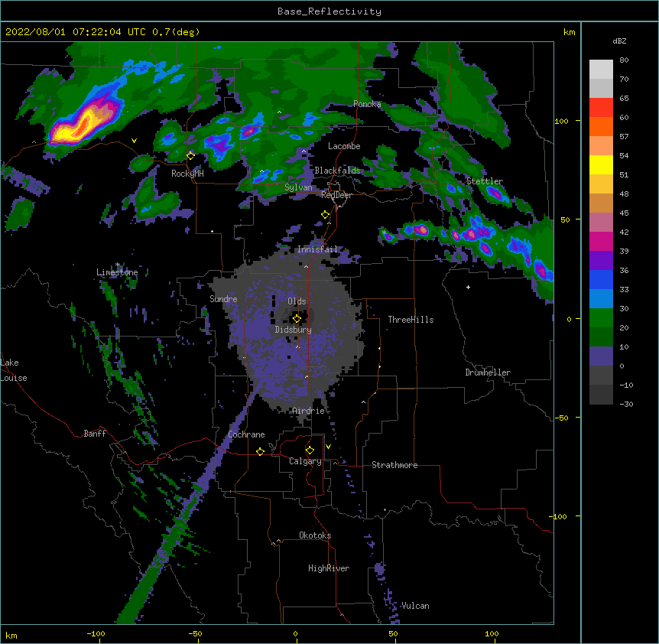Click the Stettler label

485,181
